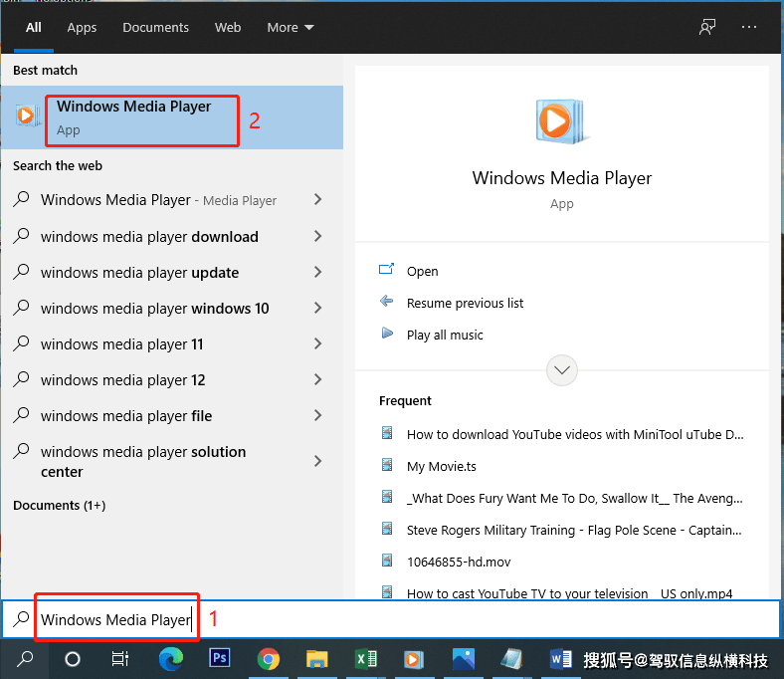Click search icon beside 'Windows Media Player - Media Player'
784x679 pixels.
21,199
